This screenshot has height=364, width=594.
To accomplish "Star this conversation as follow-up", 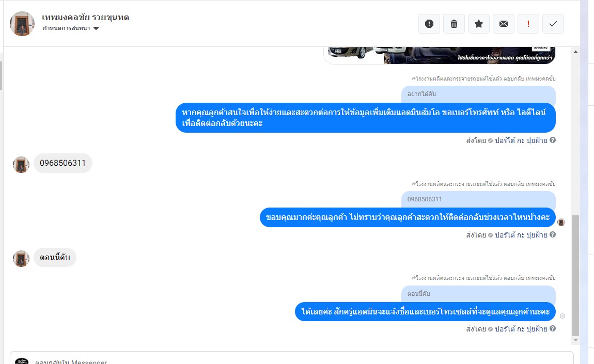I will [x=479, y=24].
